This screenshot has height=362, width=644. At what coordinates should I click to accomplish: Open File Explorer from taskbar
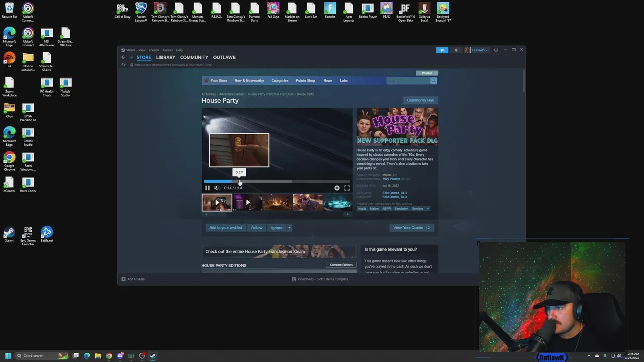[98, 356]
